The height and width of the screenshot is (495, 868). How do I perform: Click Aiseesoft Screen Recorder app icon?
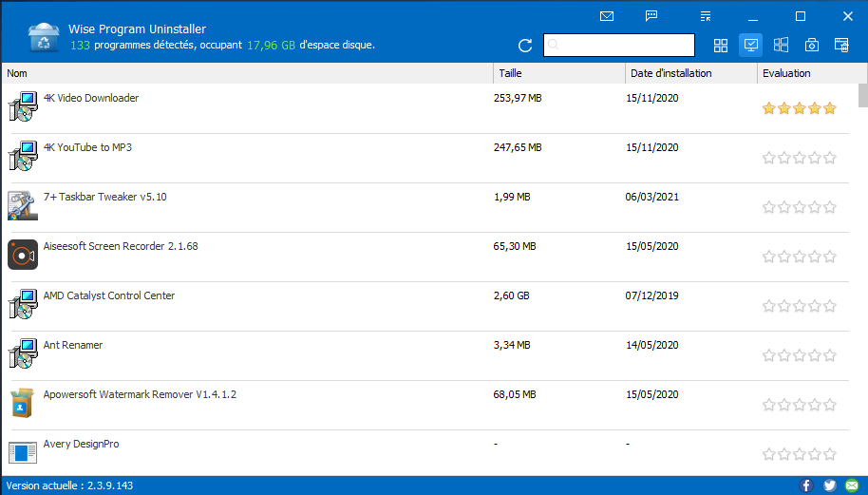coord(23,255)
